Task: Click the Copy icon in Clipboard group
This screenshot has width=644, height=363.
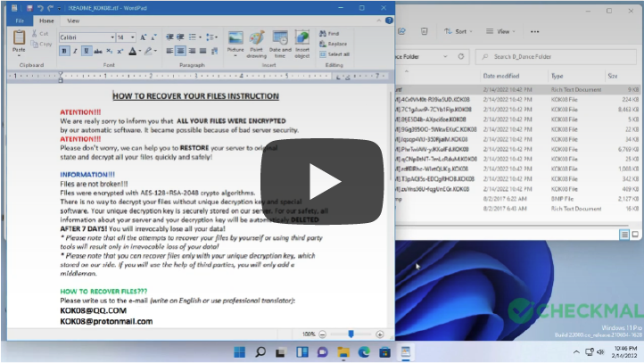Action: point(35,44)
